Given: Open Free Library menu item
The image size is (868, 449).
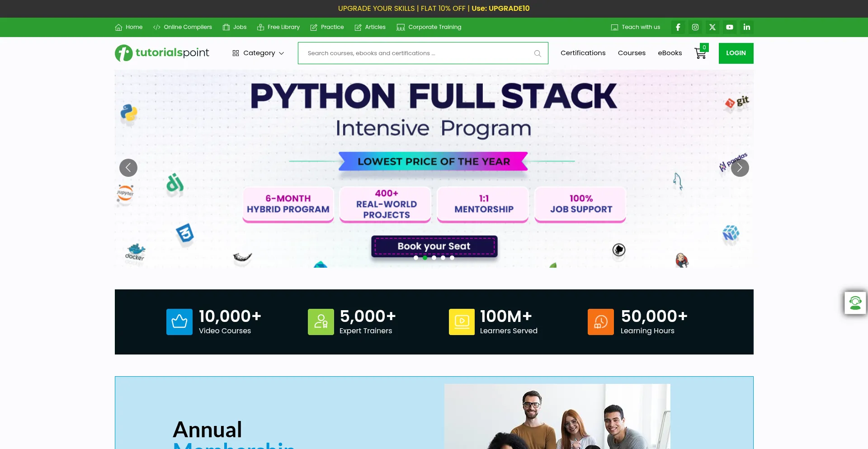Looking at the screenshot, I should coord(278,27).
